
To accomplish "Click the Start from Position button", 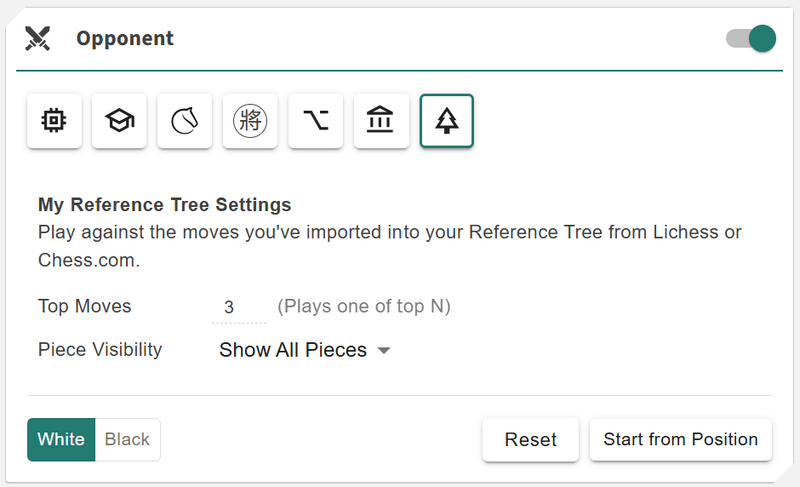I will pyautogui.click(x=680, y=439).
